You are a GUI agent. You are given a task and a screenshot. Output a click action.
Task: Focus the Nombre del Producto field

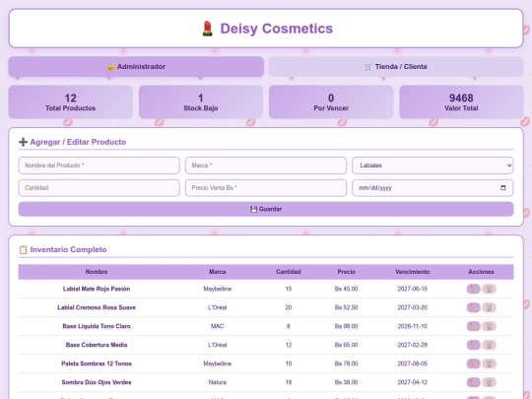pyautogui.click(x=100, y=166)
